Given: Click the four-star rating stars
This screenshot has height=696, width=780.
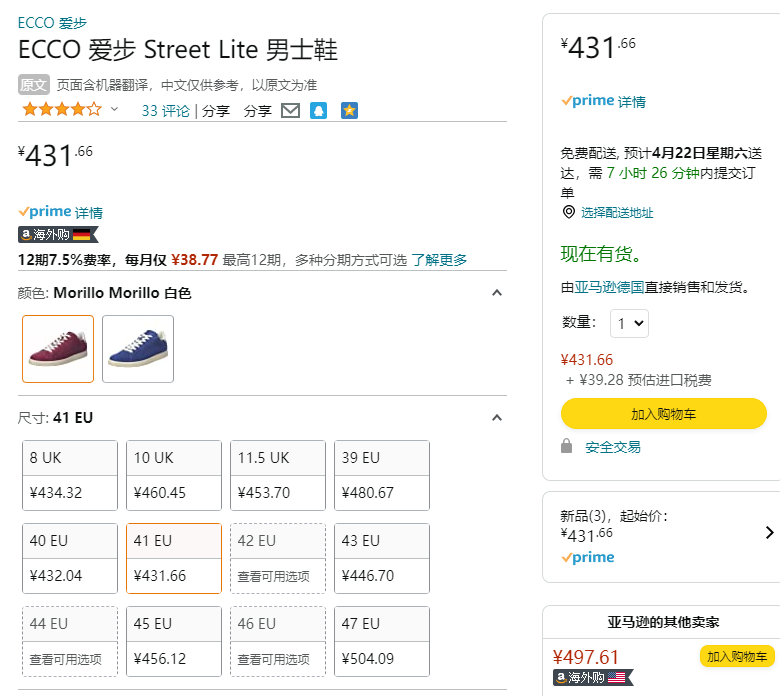Looking at the screenshot, I should pos(62,109).
